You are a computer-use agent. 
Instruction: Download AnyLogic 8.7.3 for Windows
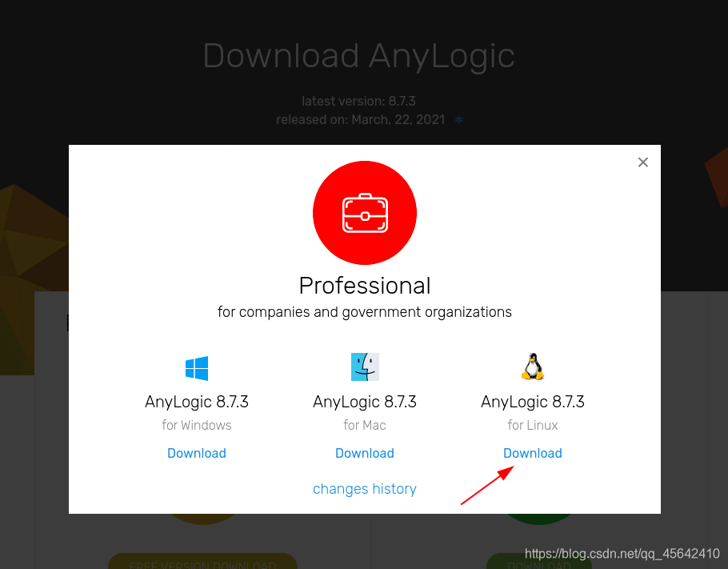pyautogui.click(x=196, y=453)
